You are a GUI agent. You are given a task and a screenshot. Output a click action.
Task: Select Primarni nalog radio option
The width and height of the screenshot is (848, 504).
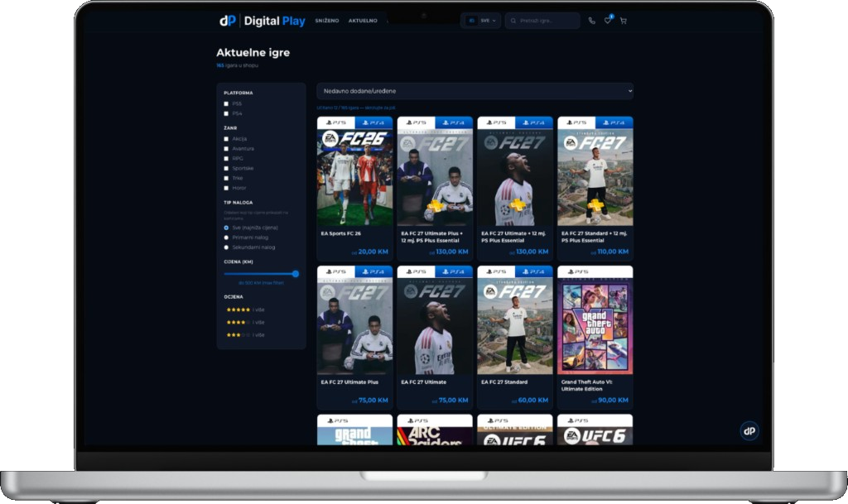point(226,238)
